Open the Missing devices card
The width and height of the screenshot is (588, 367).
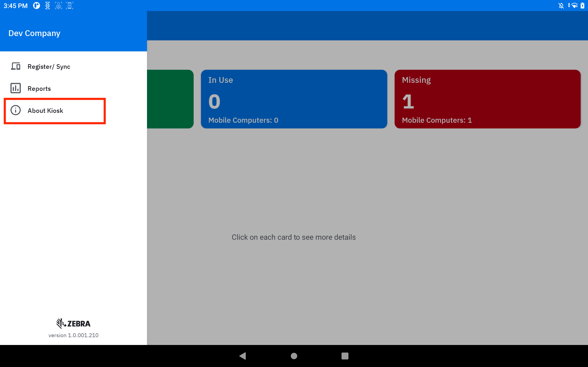click(x=487, y=99)
